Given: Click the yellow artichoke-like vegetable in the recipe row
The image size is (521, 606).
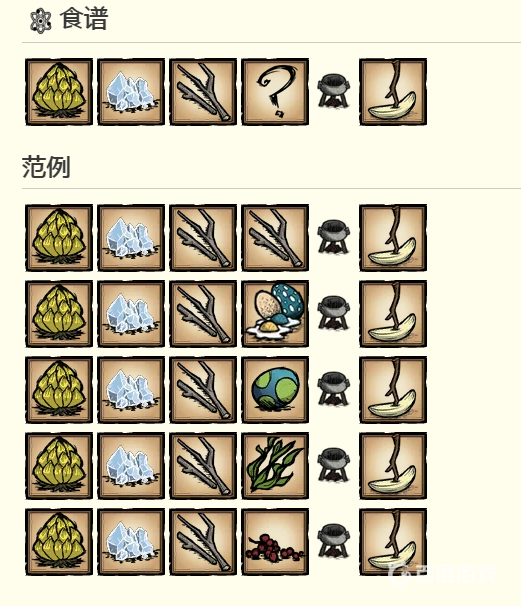Looking at the screenshot, I should click(x=59, y=92).
